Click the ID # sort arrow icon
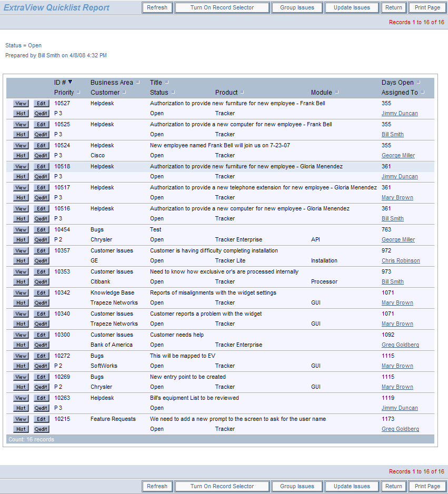448x494 pixels. click(x=71, y=82)
